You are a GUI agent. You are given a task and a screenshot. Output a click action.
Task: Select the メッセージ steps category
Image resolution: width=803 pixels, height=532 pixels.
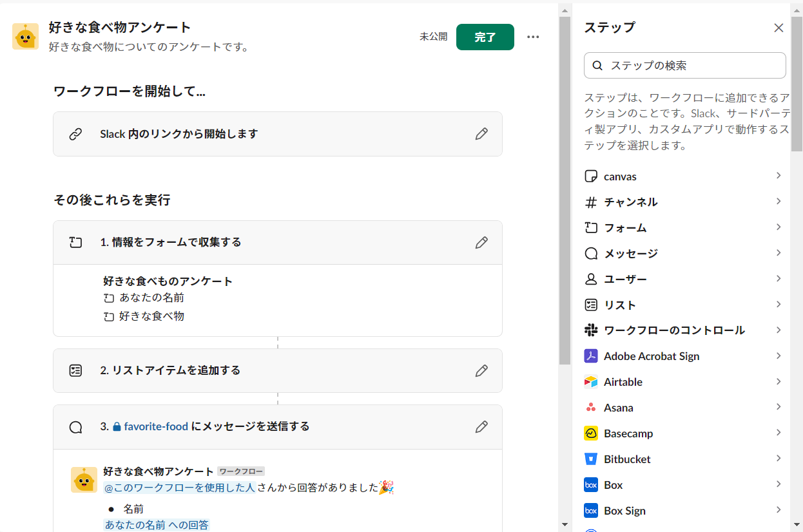(x=684, y=254)
